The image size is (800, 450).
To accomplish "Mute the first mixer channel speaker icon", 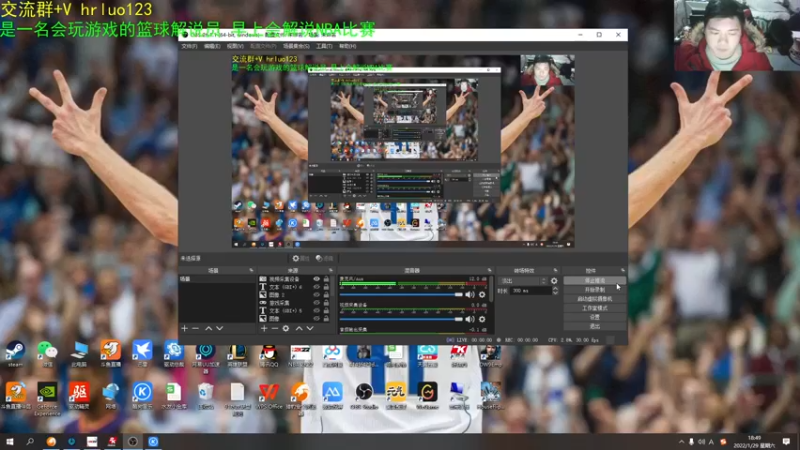I will 470,294.
